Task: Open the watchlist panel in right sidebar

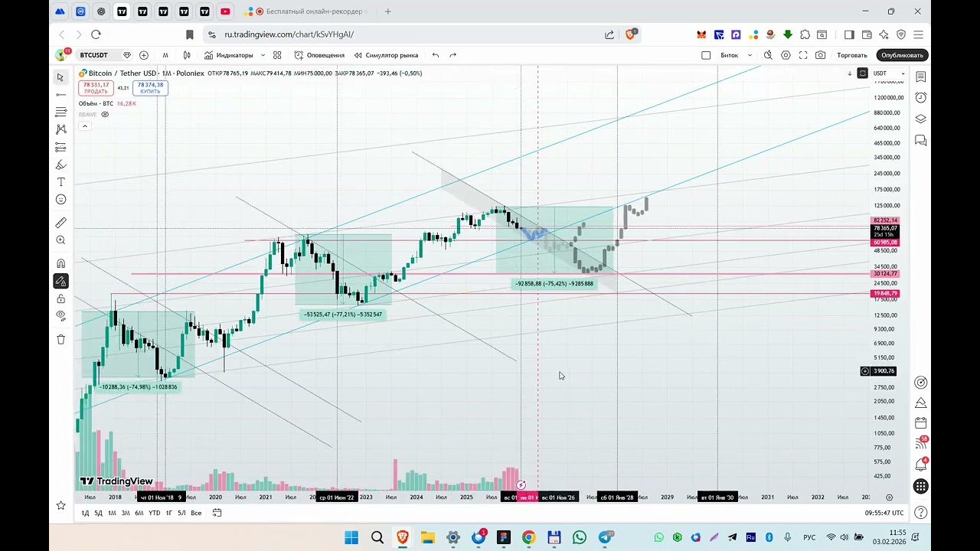Action: (x=921, y=77)
